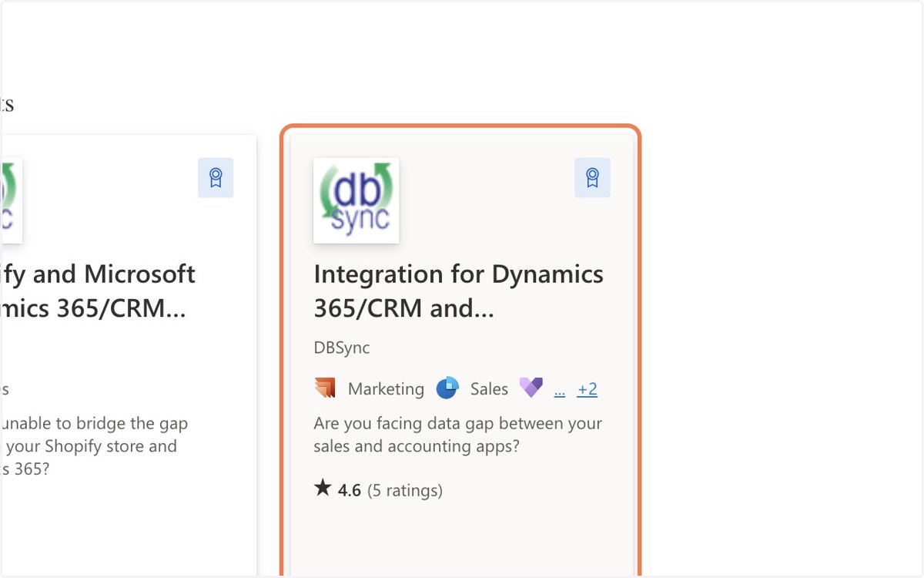Image resolution: width=924 pixels, height=578 pixels.
Task: Click the purple heart product icon
Action: pos(531,388)
